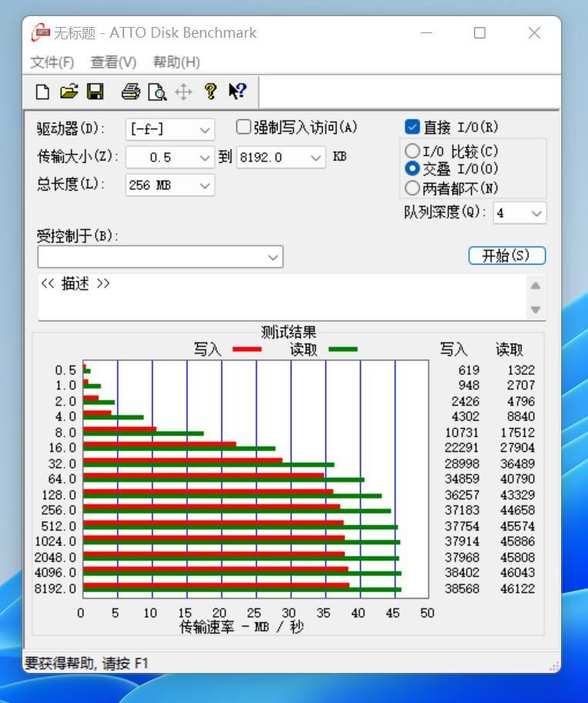Click the 2048.0 row read value 45808
This screenshot has width=588, height=703.
point(518,557)
